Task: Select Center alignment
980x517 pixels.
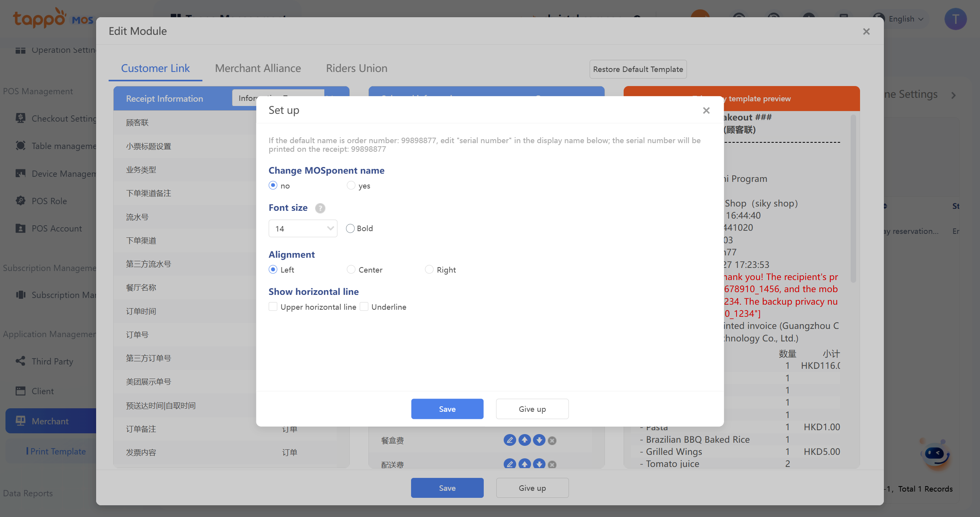Action: tap(351, 269)
